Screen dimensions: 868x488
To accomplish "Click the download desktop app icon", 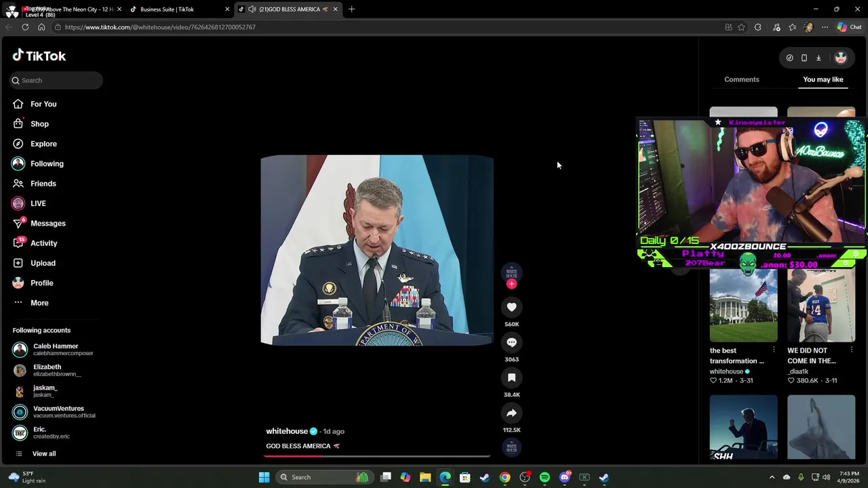I will tap(818, 58).
